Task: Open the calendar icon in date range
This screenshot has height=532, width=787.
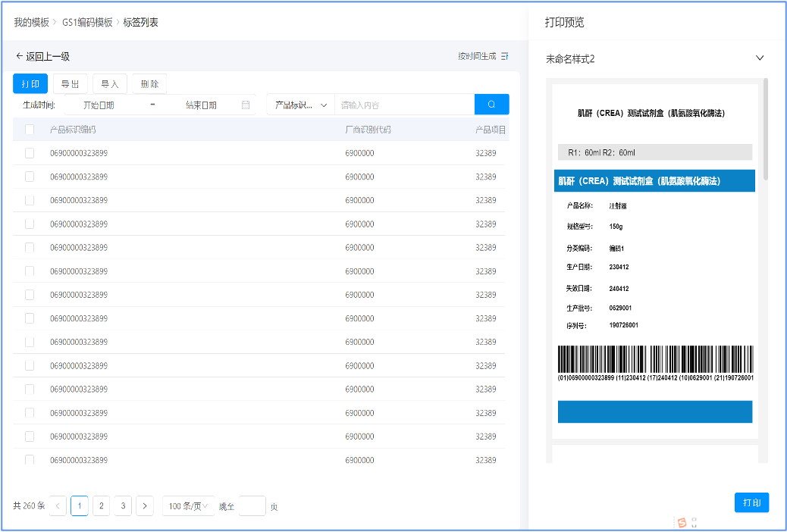Action: [246, 105]
